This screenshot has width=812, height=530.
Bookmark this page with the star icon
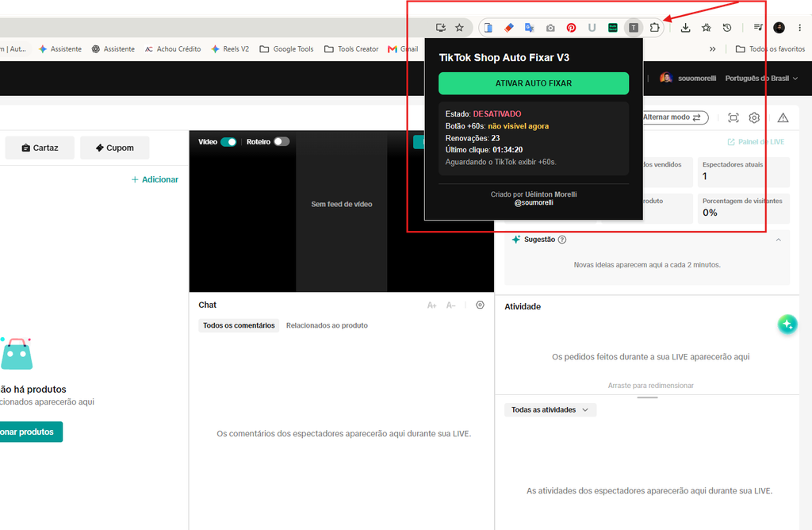[x=459, y=28]
